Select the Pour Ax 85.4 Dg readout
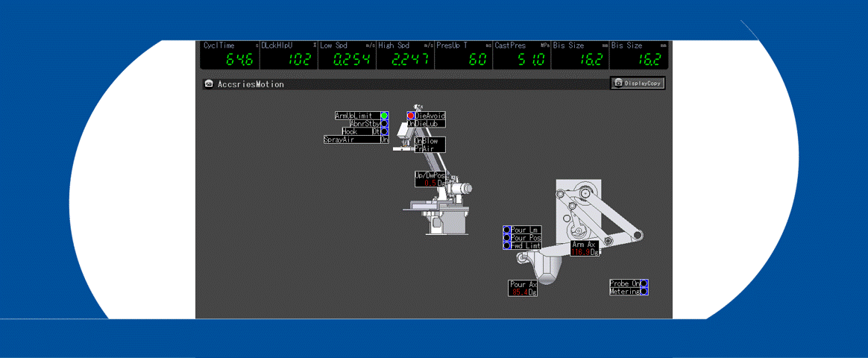 [x=523, y=289]
